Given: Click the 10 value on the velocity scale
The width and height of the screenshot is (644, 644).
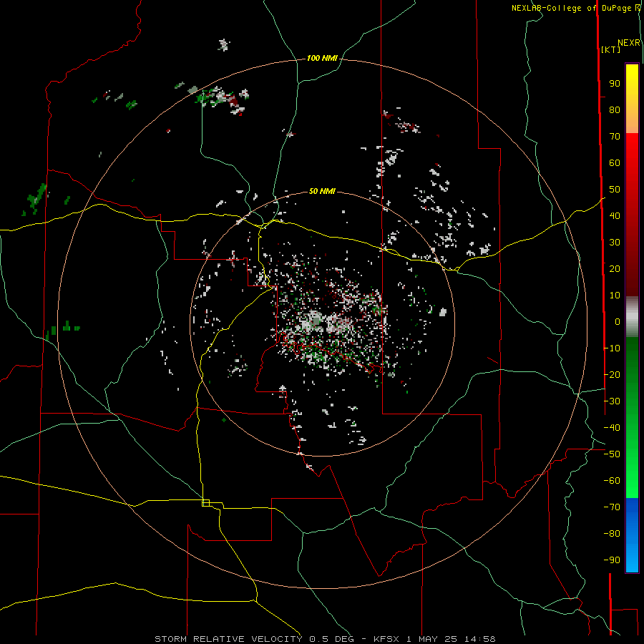Looking at the screenshot, I should click(x=615, y=296).
